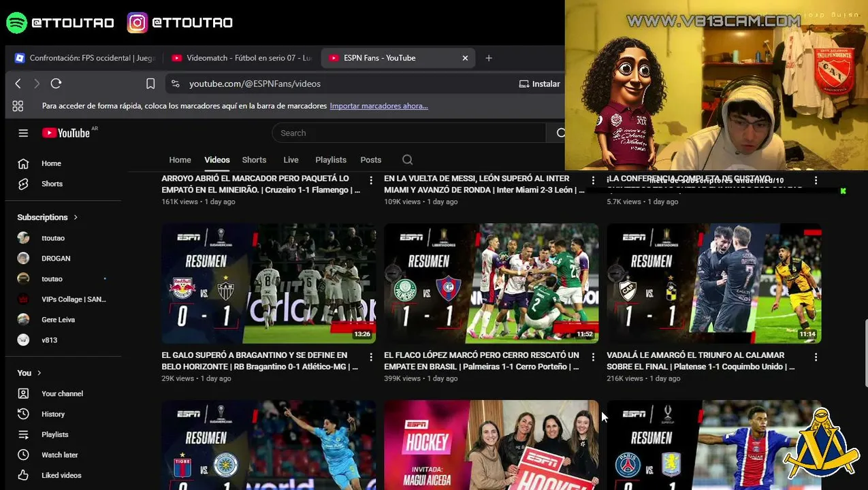Open title VADALÁ LE AMARGÓ EL TRIUNFO

(x=701, y=361)
